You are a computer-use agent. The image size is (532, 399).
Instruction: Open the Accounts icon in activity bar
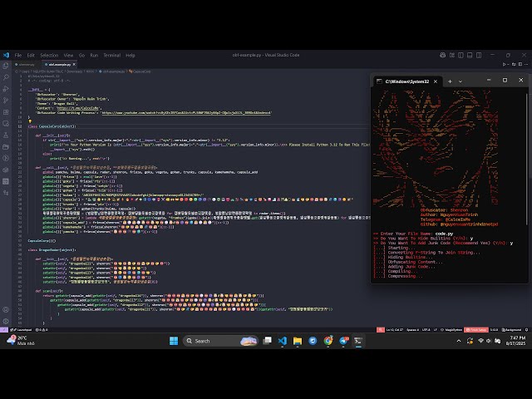point(6,309)
